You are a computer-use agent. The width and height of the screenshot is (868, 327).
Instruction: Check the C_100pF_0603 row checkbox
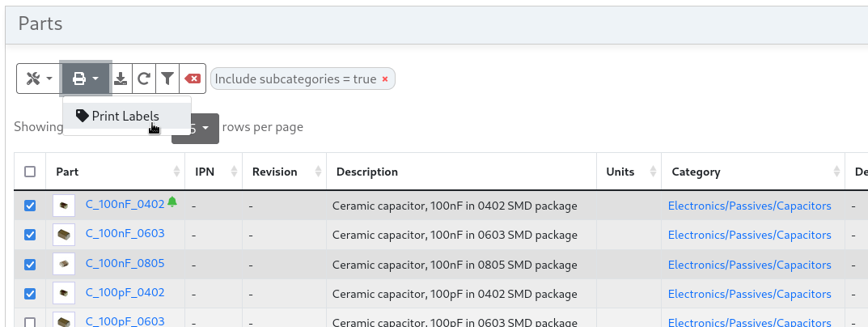point(30,322)
